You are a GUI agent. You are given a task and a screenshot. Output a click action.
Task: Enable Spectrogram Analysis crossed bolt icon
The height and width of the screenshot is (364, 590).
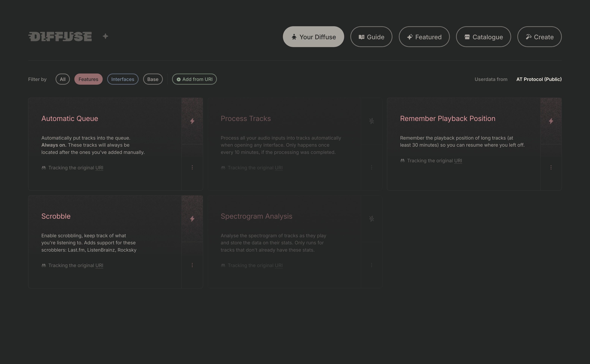[371, 219]
